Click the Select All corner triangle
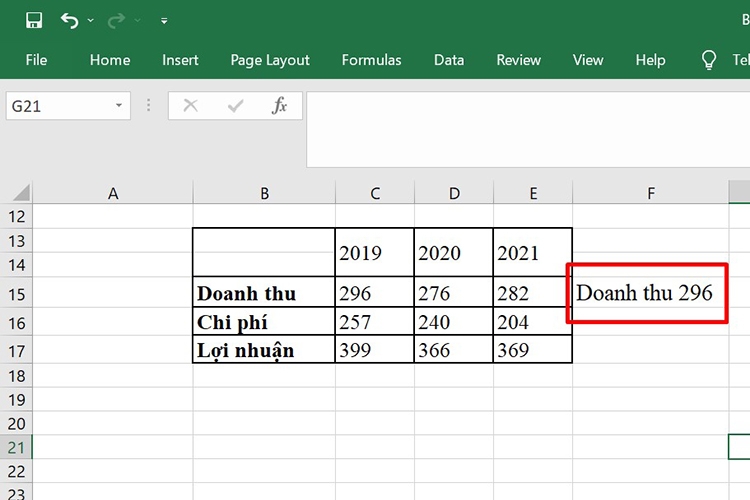The width and height of the screenshot is (750, 500). [x=22, y=192]
